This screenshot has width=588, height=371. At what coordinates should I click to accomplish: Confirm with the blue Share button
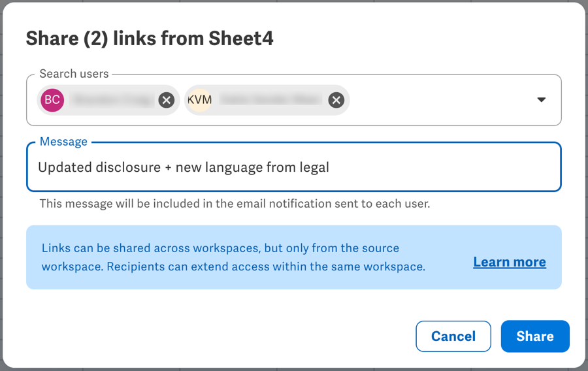click(x=535, y=336)
